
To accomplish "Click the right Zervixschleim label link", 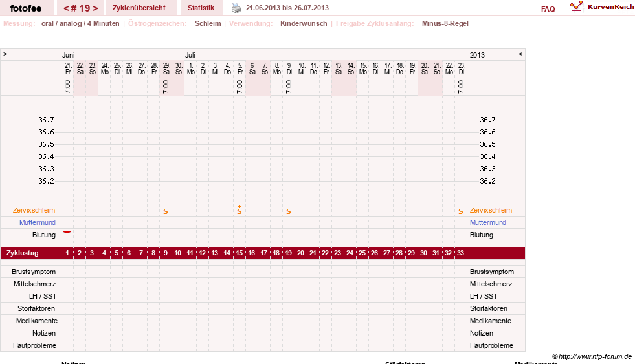I will point(491,210).
